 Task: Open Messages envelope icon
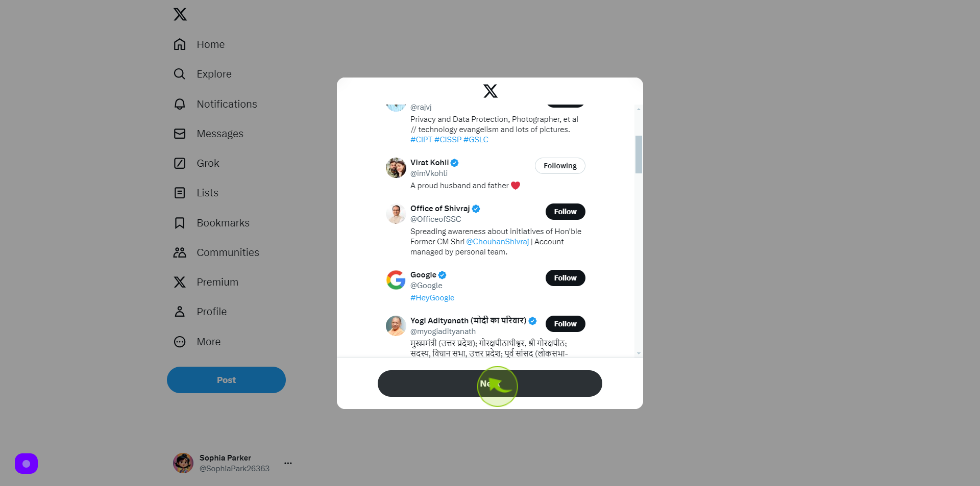pos(180,134)
